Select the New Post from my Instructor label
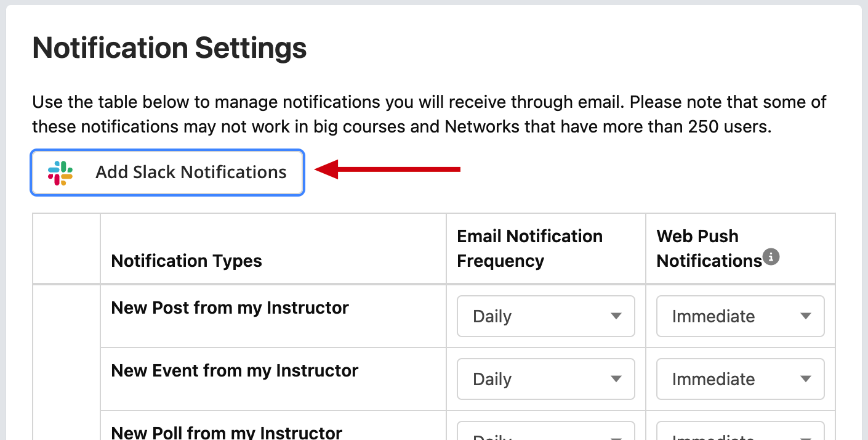 pos(230,308)
